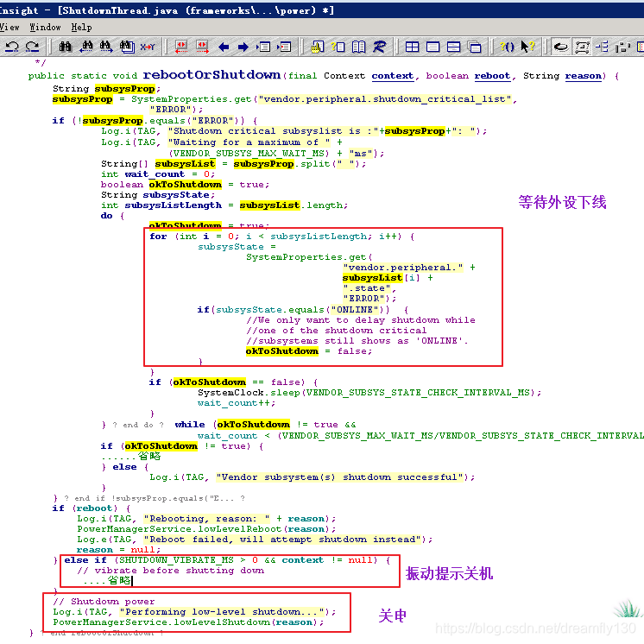
Task: Click the 'while' keyword ending do loop
Action: click(190, 424)
